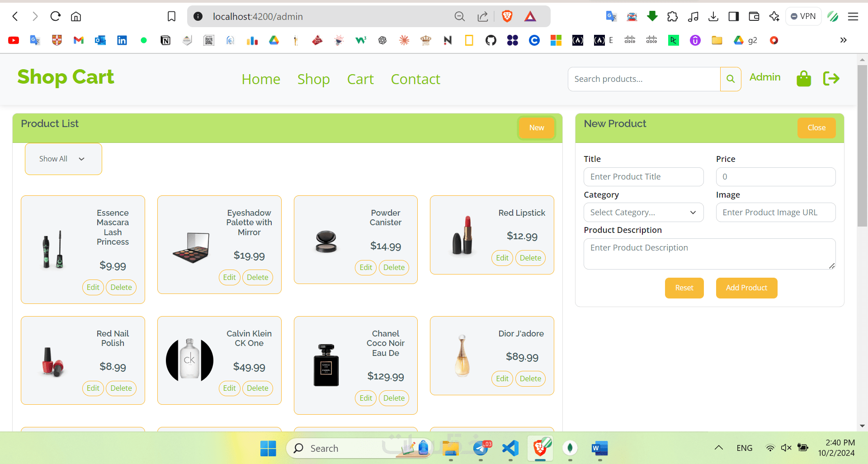Image resolution: width=868 pixels, height=464 pixels.
Task: Open browser downloads icon
Action: click(713, 17)
